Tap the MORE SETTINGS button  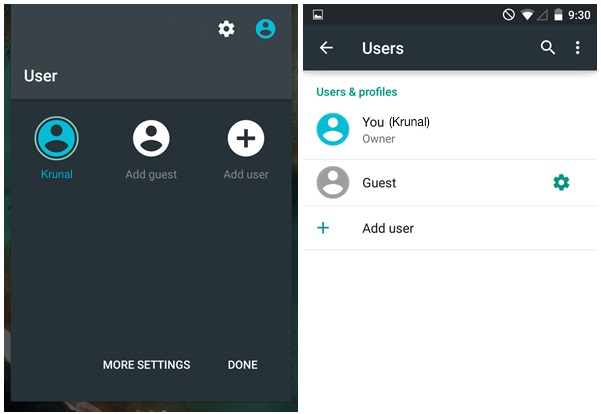click(146, 365)
